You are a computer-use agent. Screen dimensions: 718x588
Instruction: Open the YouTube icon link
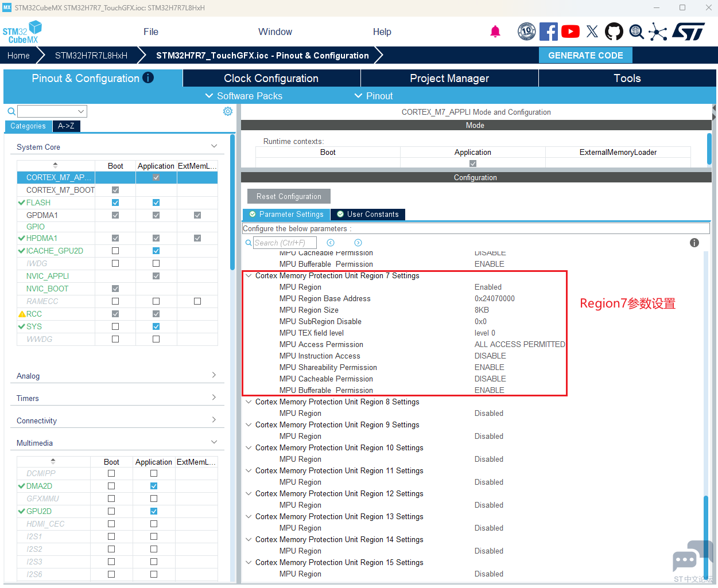click(570, 32)
